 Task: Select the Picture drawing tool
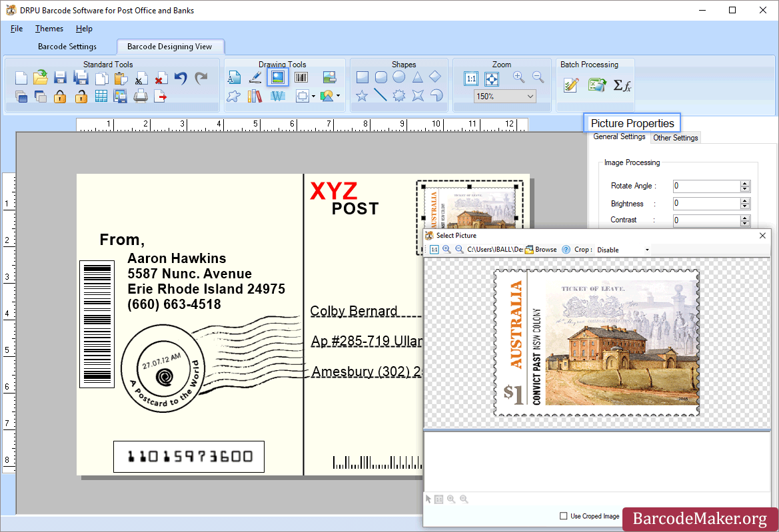tap(278, 77)
